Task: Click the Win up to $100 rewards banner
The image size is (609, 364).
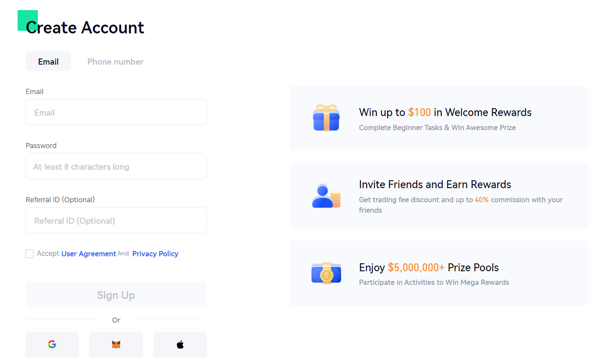Action: coord(439,118)
